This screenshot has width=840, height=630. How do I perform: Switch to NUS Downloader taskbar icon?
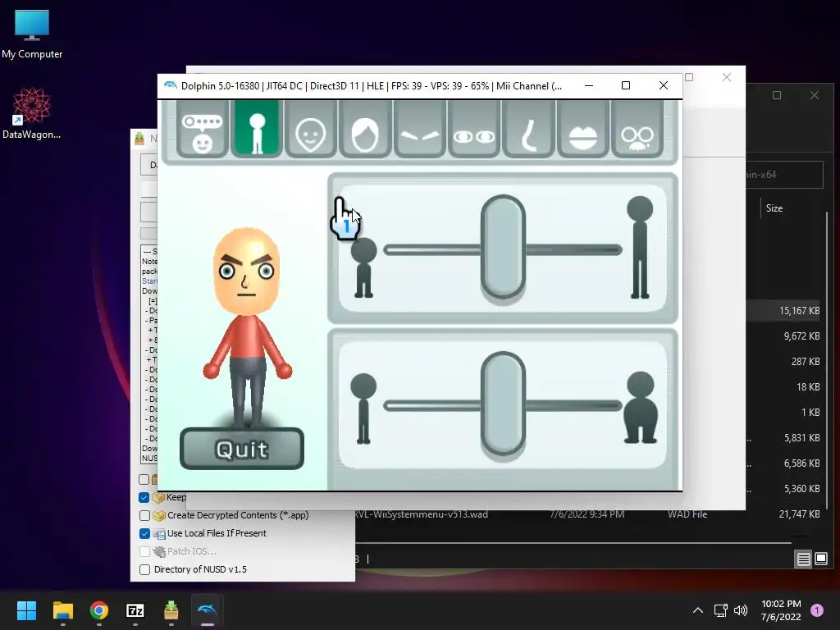tap(171, 610)
